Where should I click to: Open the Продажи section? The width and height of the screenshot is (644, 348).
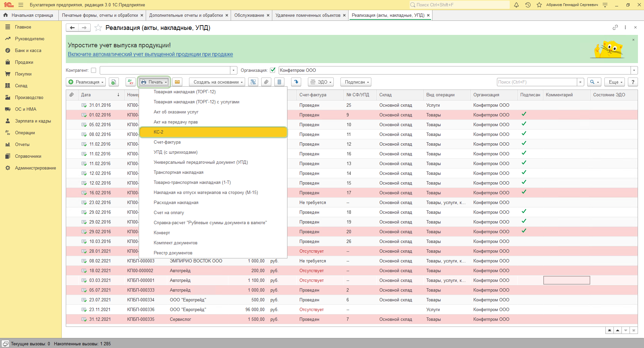pos(24,62)
